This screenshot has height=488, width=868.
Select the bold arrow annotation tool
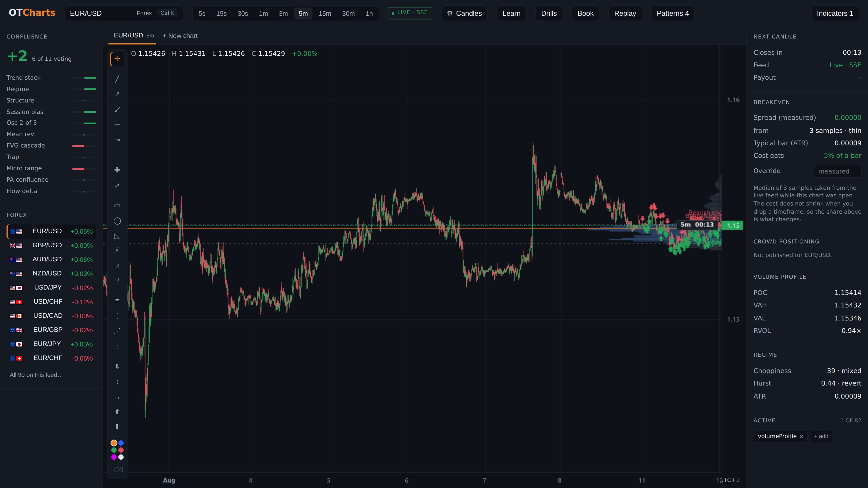117,185
